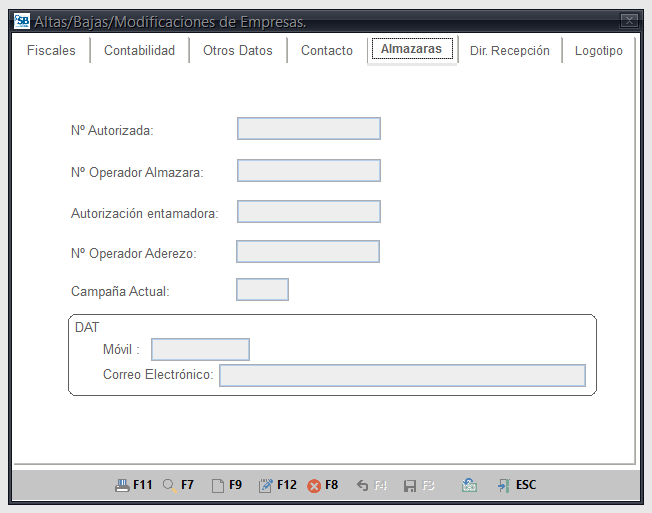Screen dimensions: 652x513
Task: Click the green icon left of ESC
Action: [x=469, y=485]
